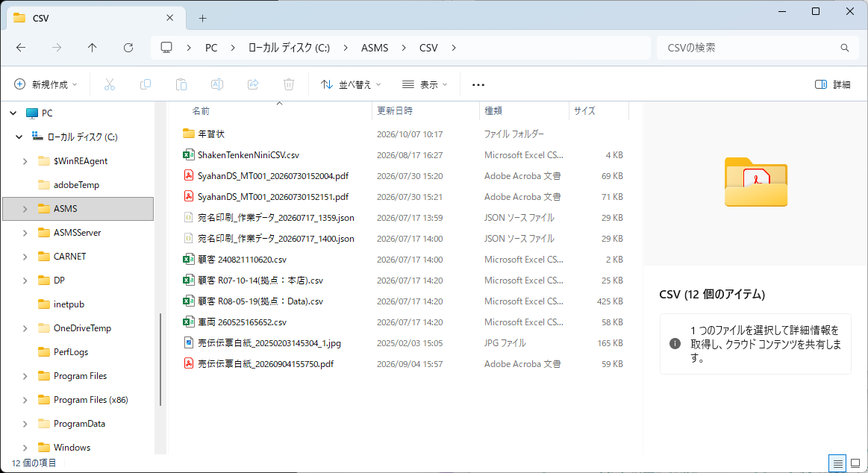
Task: Select file 宛名印刷_作業データ_20260717_1400.json
Action: [x=275, y=239]
